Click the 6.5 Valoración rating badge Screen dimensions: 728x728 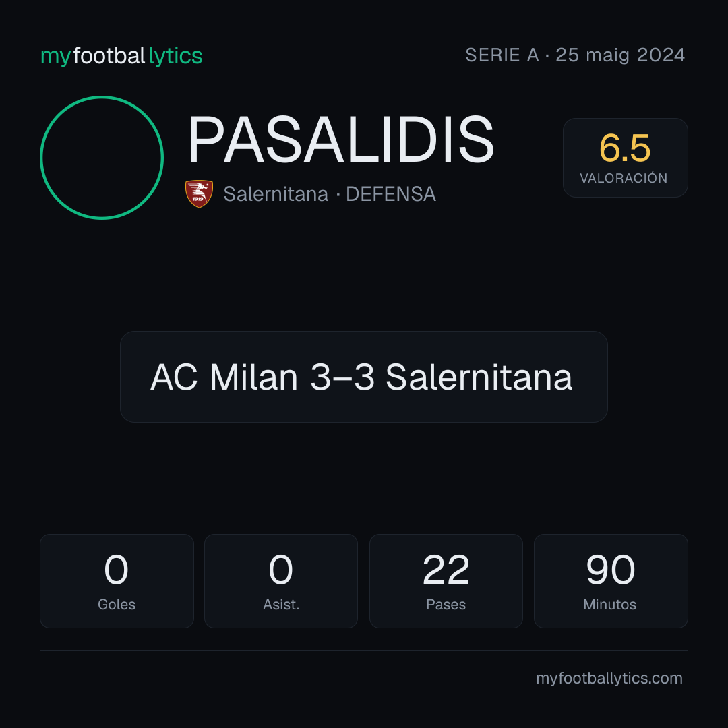(625, 157)
